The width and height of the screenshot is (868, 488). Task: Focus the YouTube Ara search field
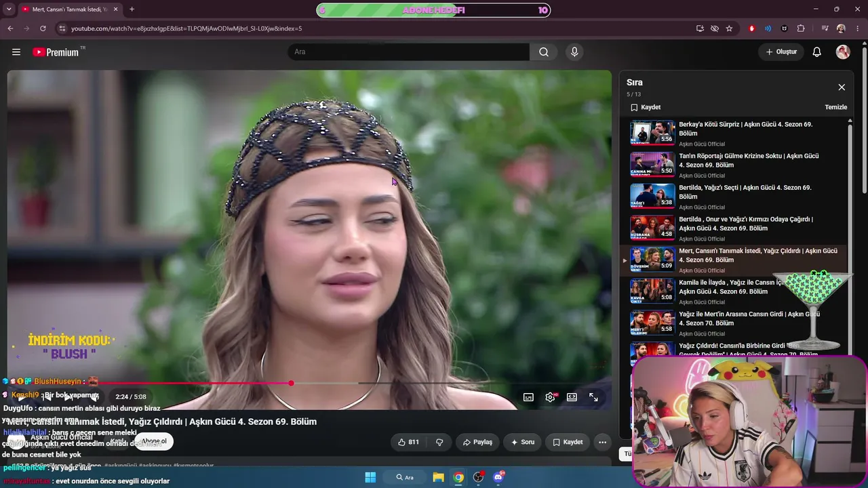click(409, 52)
